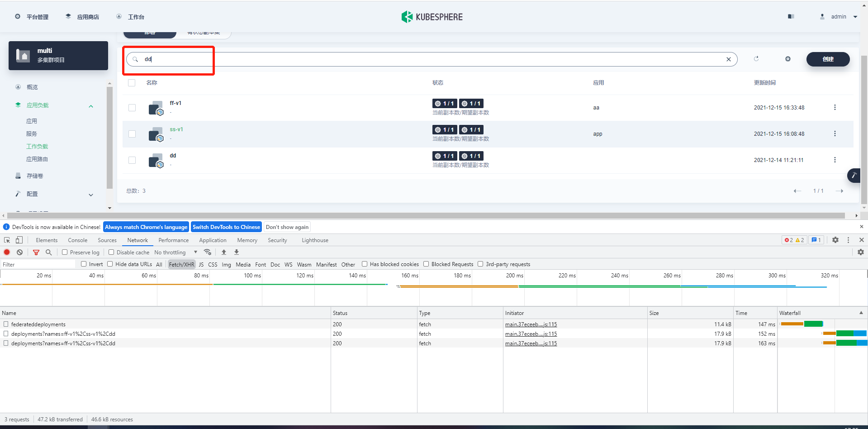Open the column settings gear beside 创建
868x429 pixels.
[x=788, y=59]
